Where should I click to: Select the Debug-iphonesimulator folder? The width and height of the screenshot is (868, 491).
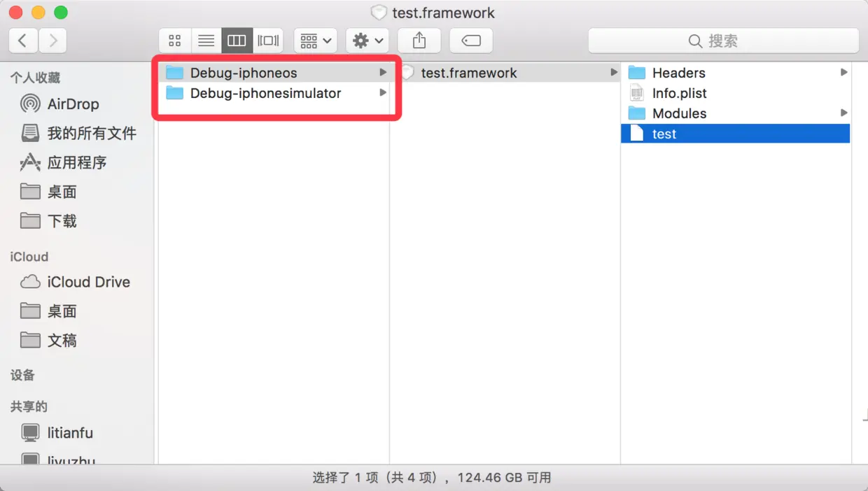tap(274, 93)
